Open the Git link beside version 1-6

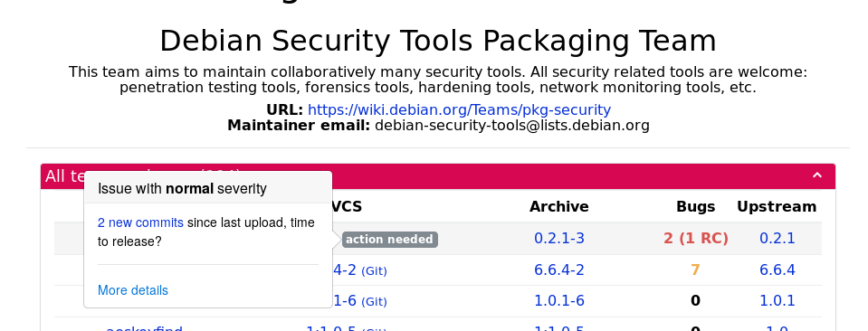(374, 302)
